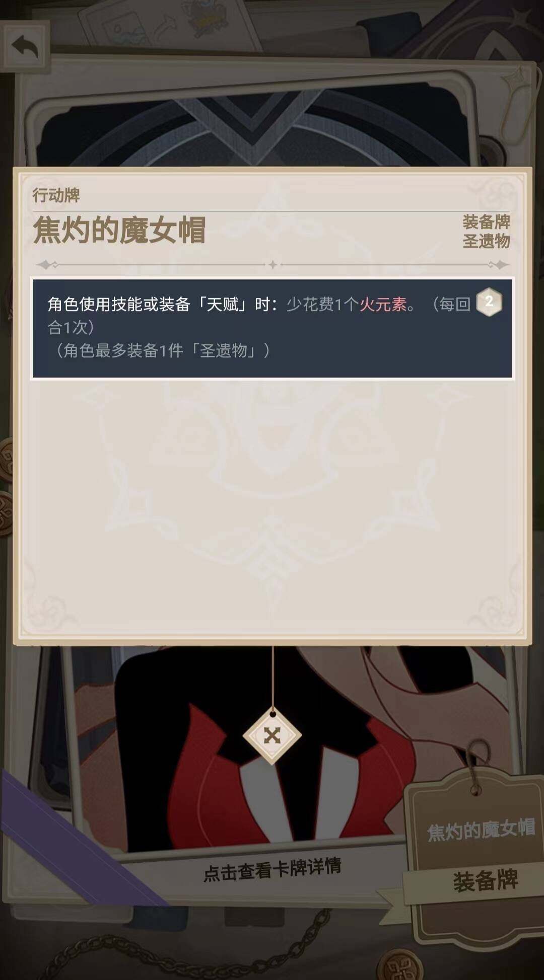This screenshot has width=544, height=980.
Task: Tap the 行动牌 category label
Action: point(56,195)
